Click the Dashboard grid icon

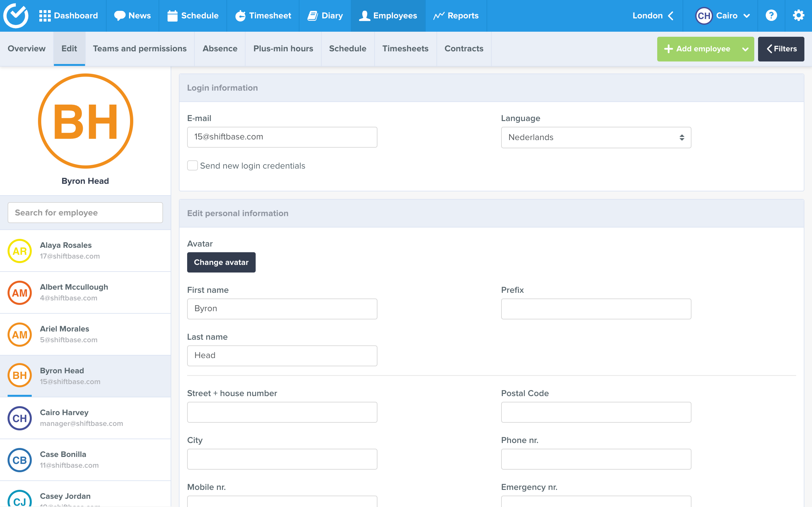click(45, 16)
